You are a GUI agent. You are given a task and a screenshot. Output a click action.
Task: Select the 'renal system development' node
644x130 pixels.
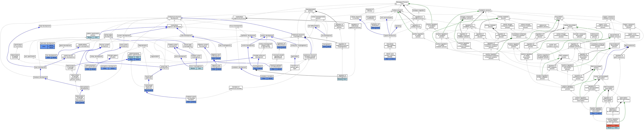click(x=124, y=46)
